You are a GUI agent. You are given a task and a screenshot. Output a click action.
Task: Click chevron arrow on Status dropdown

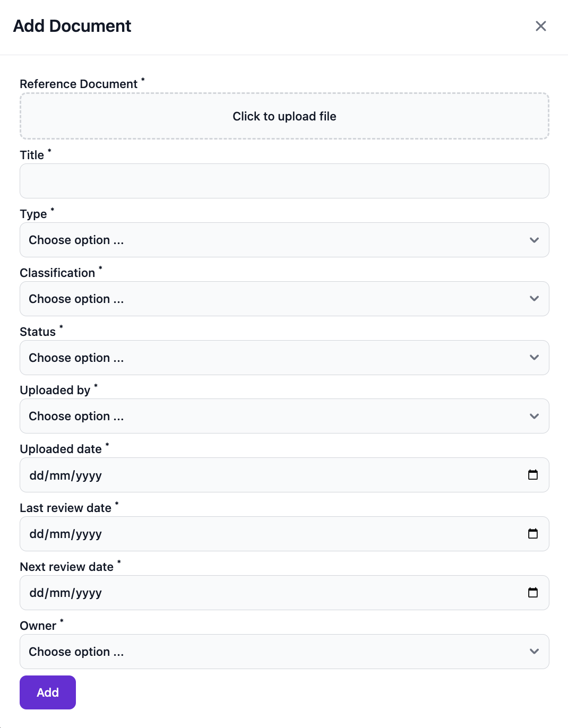(x=534, y=358)
